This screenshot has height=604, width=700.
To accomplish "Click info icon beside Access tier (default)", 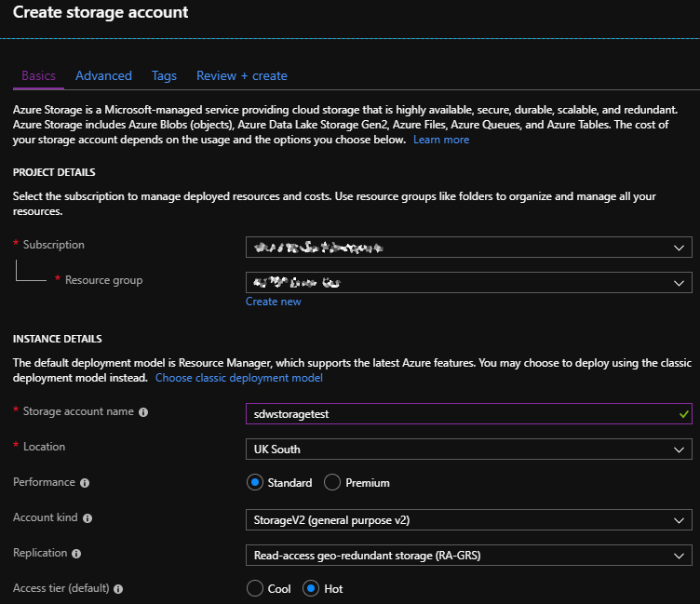I will pyautogui.click(x=118, y=589).
